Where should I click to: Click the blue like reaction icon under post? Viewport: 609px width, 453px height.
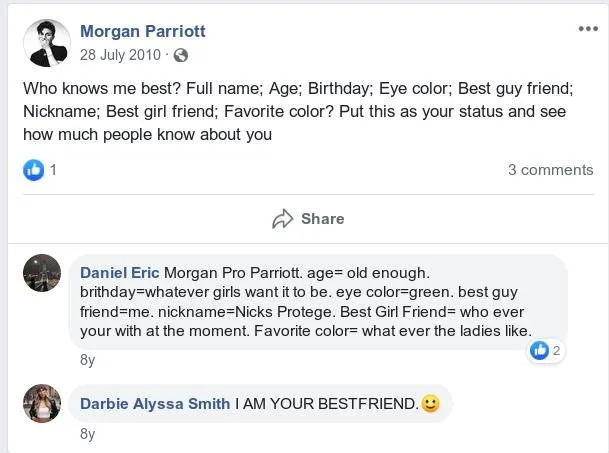[x=34, y=170]
